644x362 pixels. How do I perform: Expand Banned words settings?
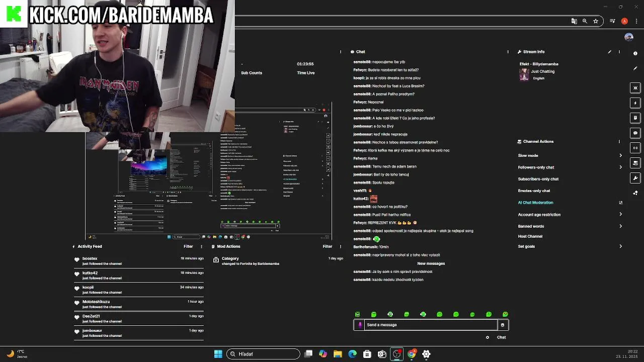point(620,226)
